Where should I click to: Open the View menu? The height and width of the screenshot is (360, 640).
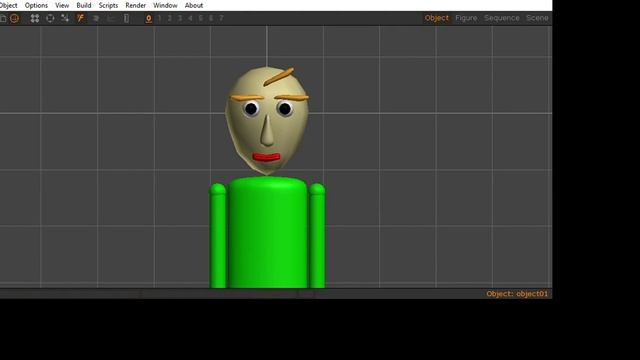click(x=62, y=5)
